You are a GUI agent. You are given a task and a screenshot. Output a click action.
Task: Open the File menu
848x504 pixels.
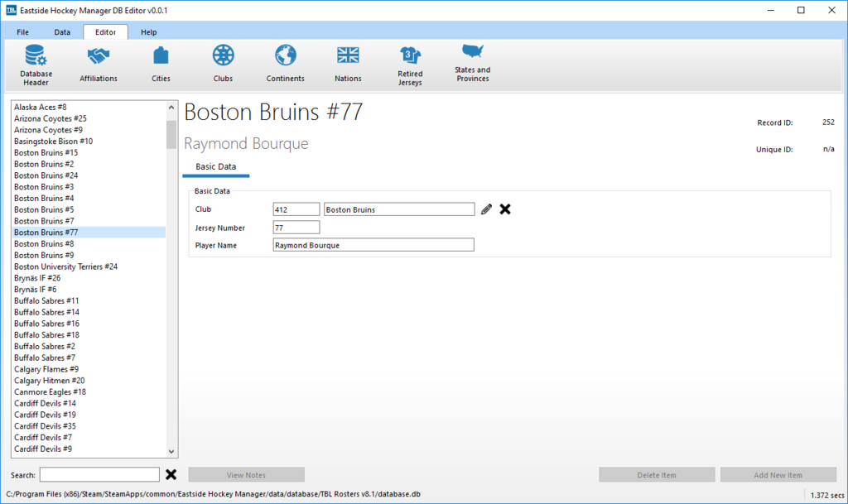[22, 32]
